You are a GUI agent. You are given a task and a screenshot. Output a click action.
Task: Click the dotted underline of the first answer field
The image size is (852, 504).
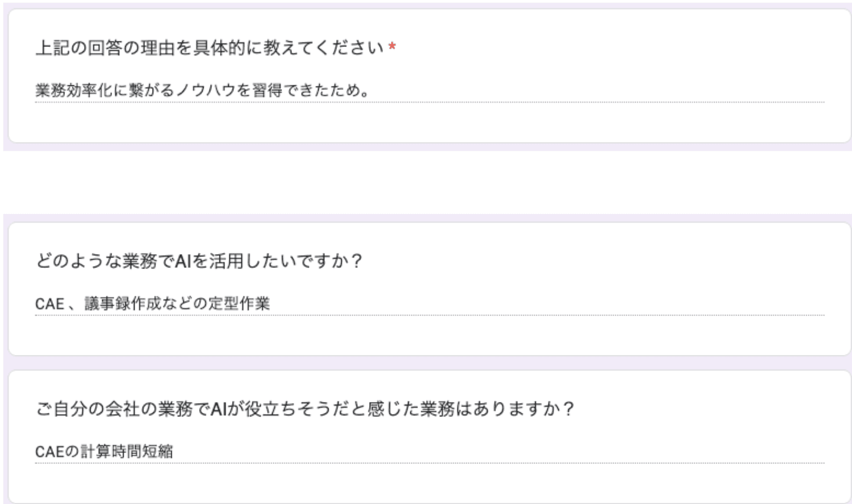click(x=406, y=101)
